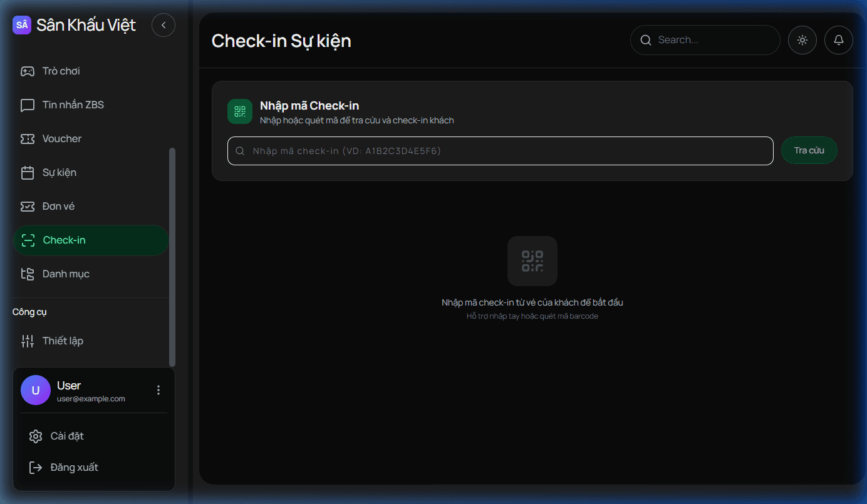The image size is (867, 504).
Task: Open the Danh mục category icon
Action: [x=27, y=274]
